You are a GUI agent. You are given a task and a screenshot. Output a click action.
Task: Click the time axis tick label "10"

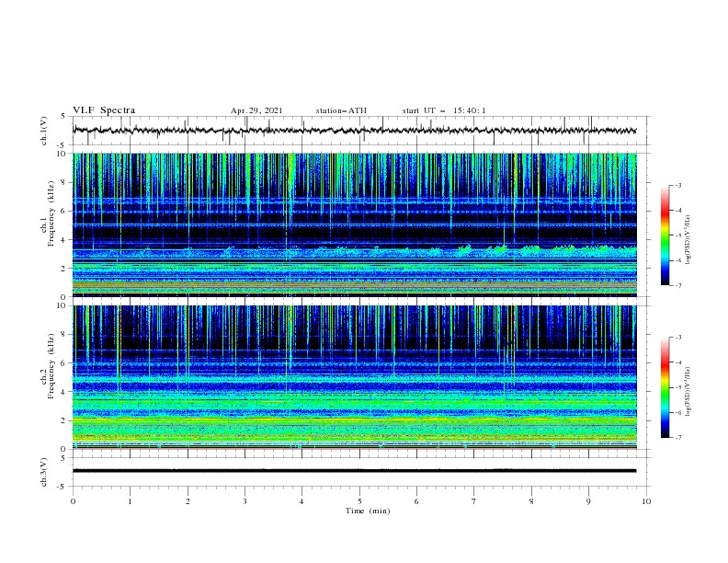coord(646,501)
